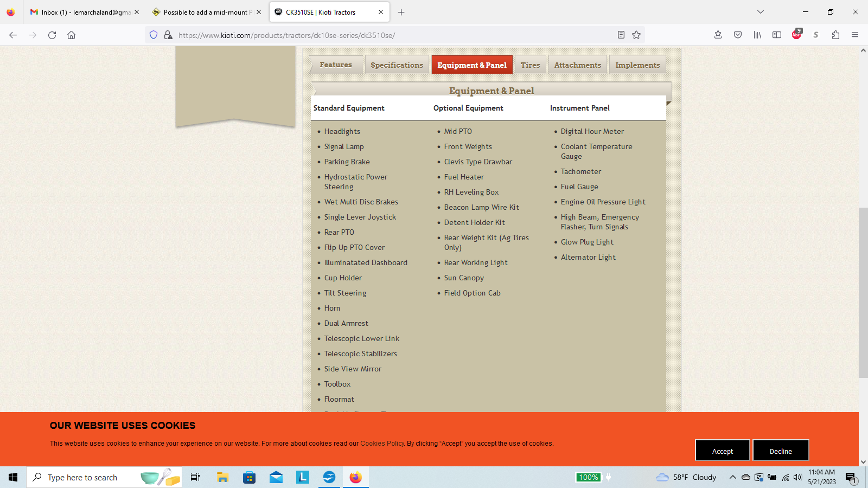Open the Wi-Fi network flyout
This screenshot has width=868, height=488.
point(785,477)
